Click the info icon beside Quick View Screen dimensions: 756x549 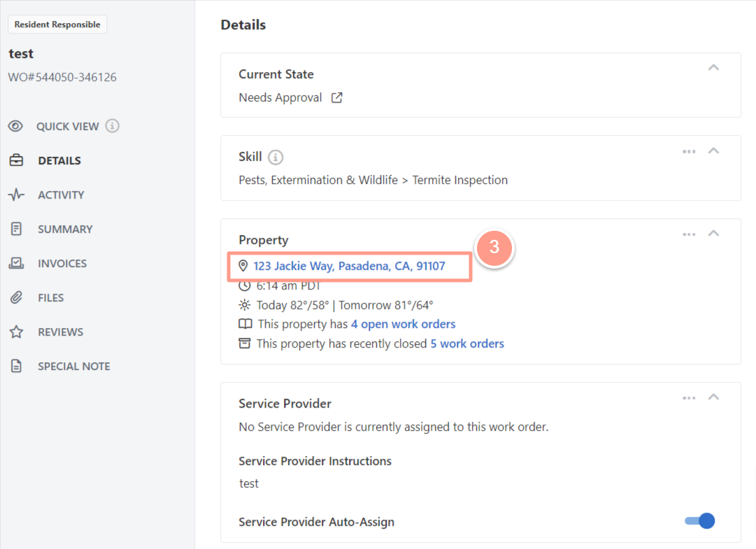(x=113, y=126)
